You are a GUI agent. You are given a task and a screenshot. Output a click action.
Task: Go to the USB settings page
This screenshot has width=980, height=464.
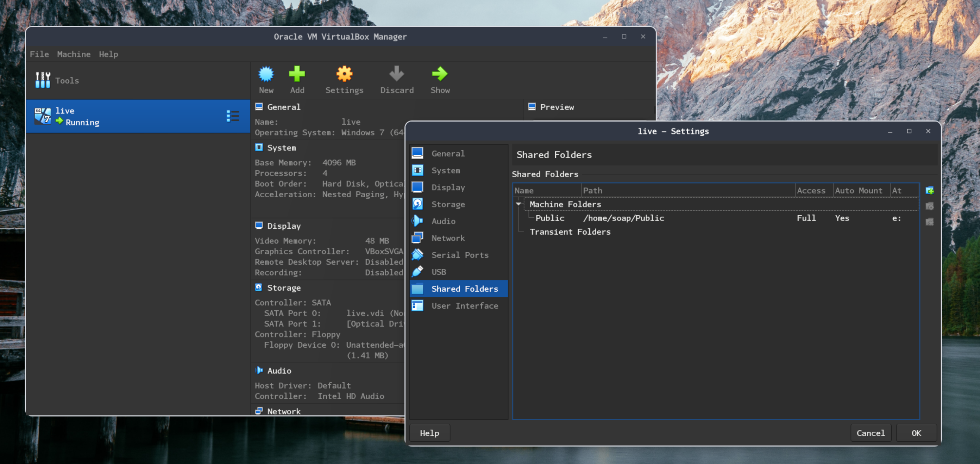coord(438,272)
